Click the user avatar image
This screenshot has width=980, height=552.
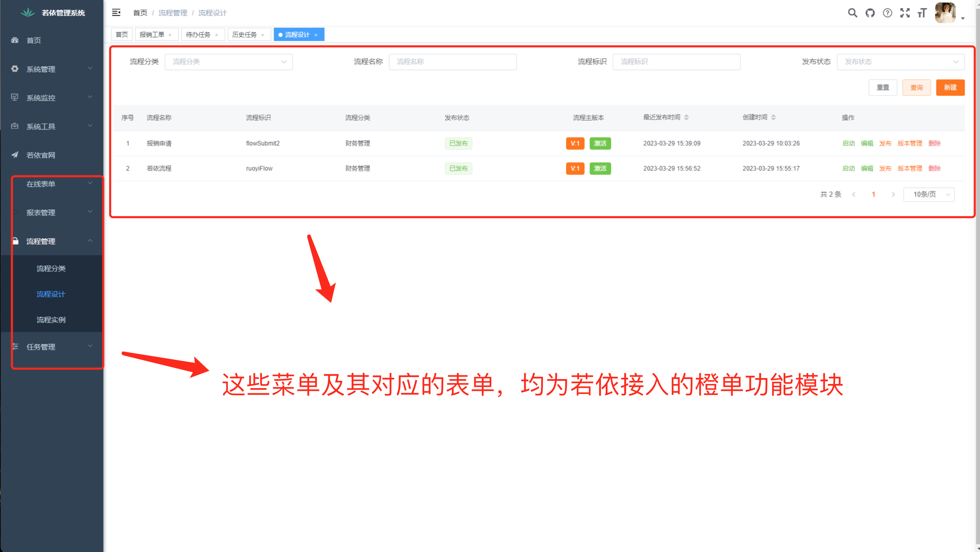945,13
